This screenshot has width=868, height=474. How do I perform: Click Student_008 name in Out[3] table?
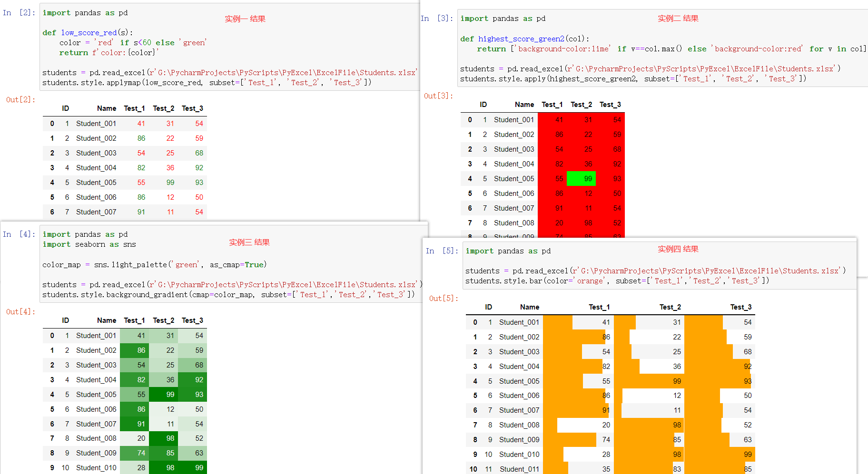click(x=514, y=223)
